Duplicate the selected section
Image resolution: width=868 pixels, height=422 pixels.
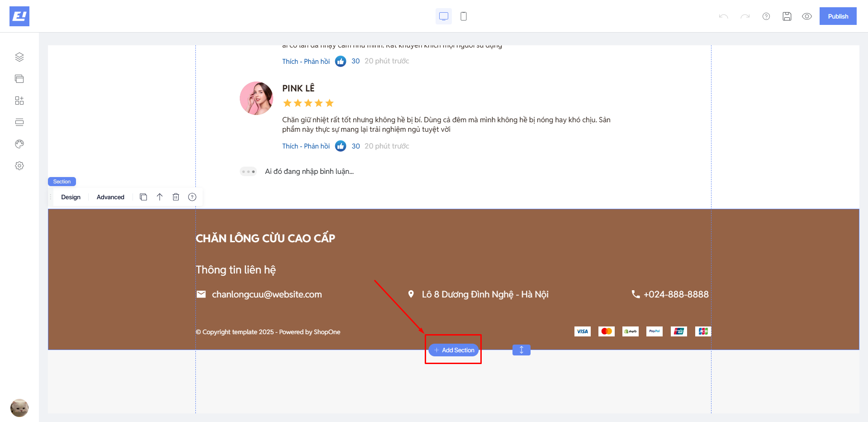tap(143, 197)
